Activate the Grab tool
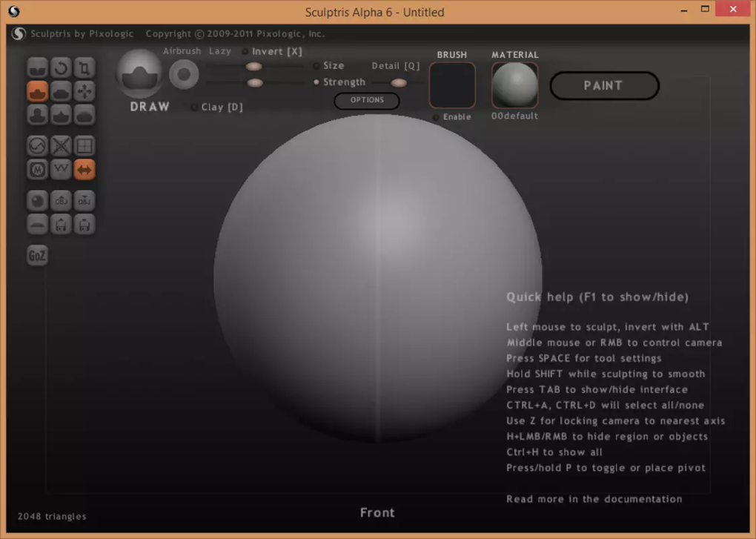756x539 pixels. click(84, 90)
